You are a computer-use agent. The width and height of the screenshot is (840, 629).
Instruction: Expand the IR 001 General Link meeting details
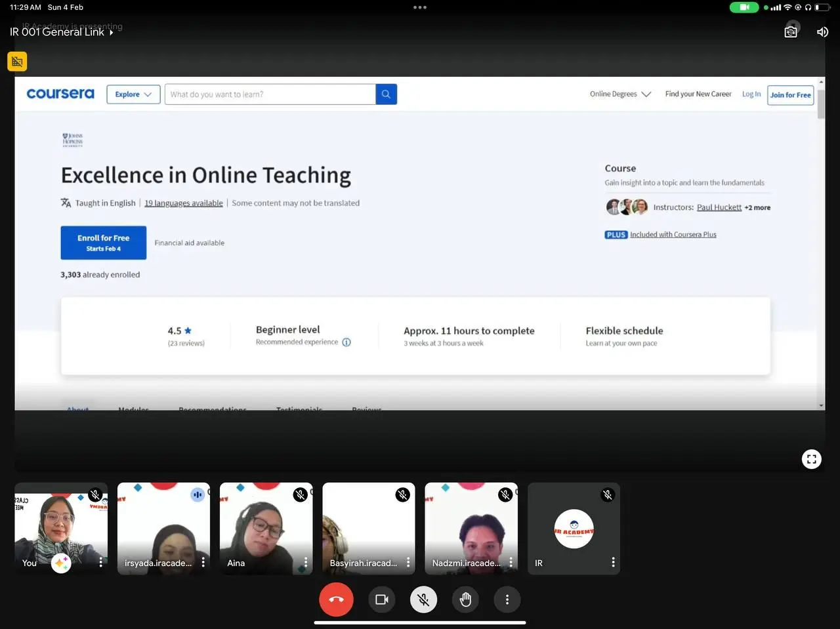[x=62, y=31]
